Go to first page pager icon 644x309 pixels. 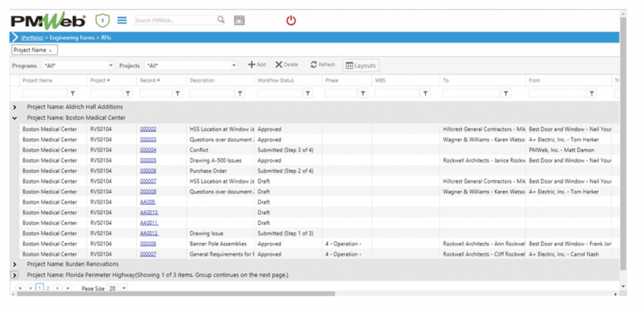[19, 288]
